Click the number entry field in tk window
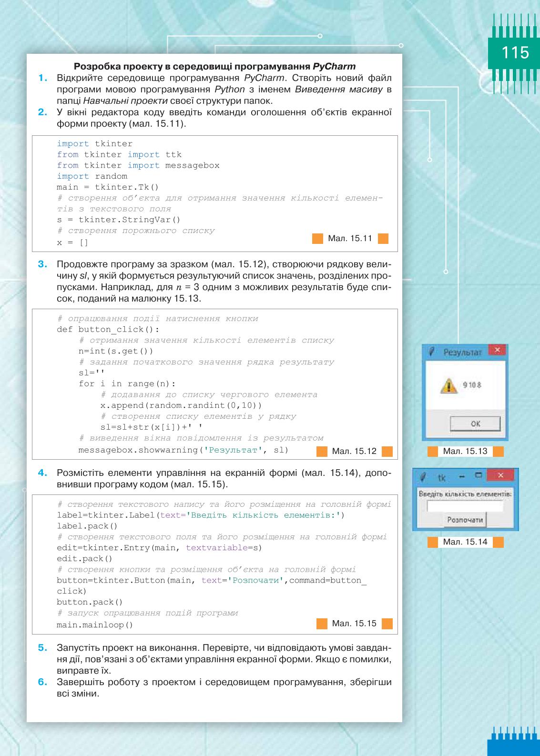 pyautogui.click(x=465, y=506)
